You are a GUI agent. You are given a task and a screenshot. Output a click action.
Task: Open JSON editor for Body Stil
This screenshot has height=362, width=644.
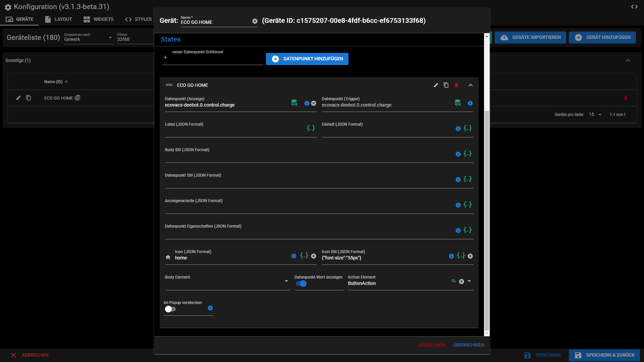point(468,154)
